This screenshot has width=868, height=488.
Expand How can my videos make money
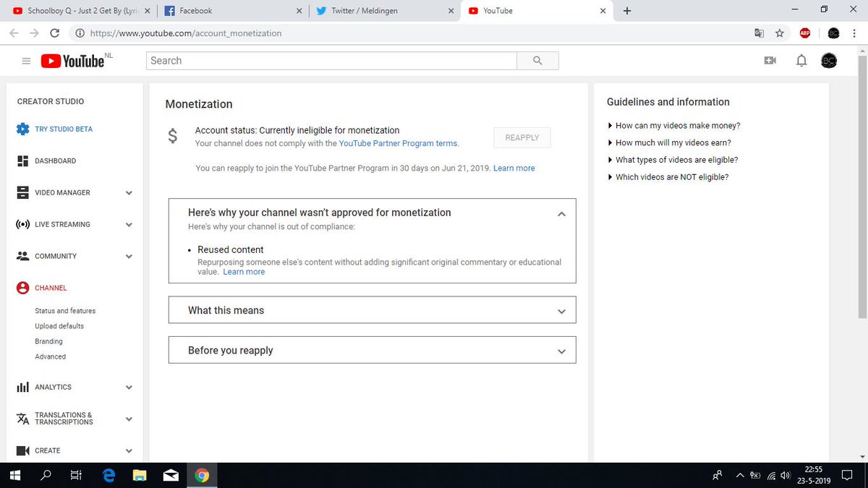[674, 126]
